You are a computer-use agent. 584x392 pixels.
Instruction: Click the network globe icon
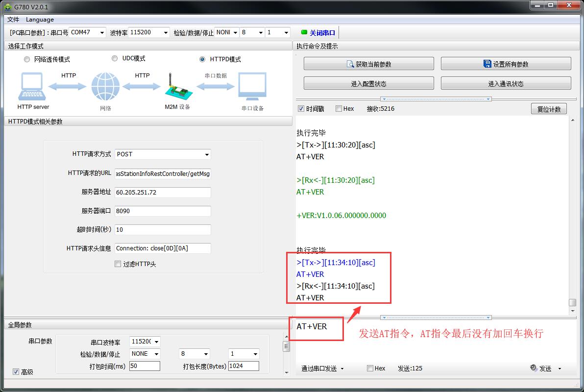(x=105, y=87)
